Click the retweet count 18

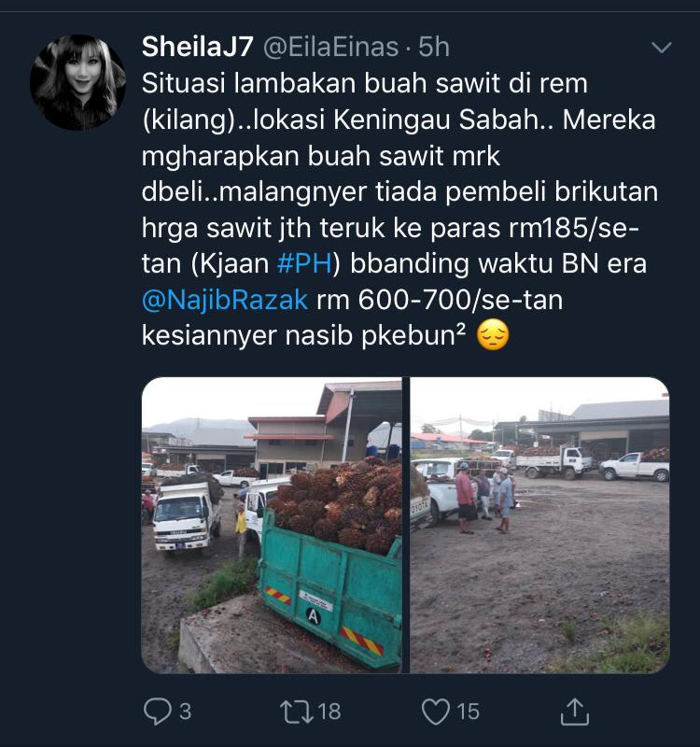[329, 712]
